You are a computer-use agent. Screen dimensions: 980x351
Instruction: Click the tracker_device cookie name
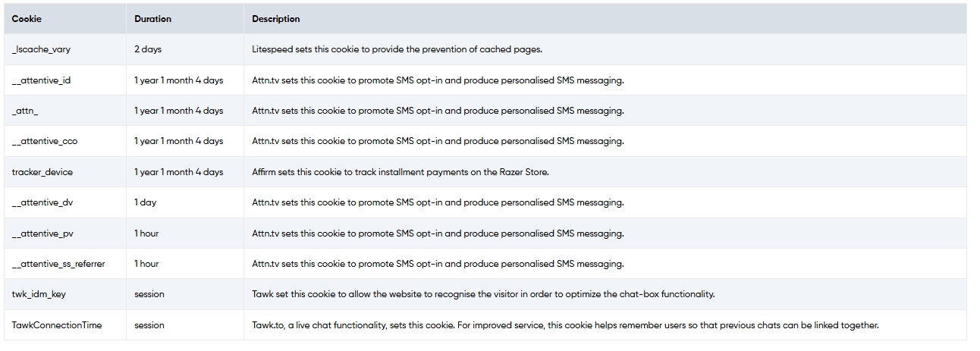click(42, 172)
